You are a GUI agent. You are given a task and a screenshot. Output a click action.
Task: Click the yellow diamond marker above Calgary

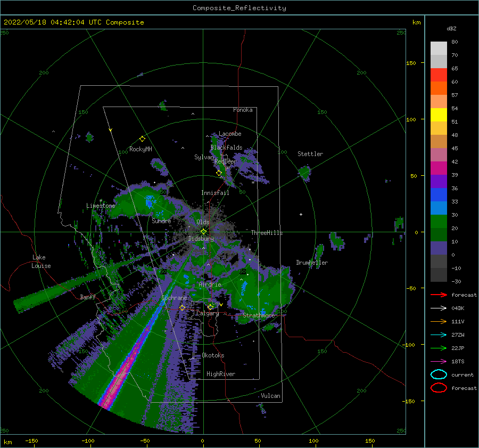[210, 307]
